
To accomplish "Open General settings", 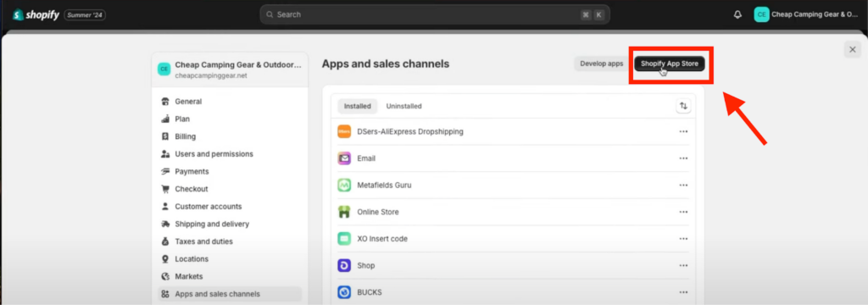I will [x=230, y=102].
